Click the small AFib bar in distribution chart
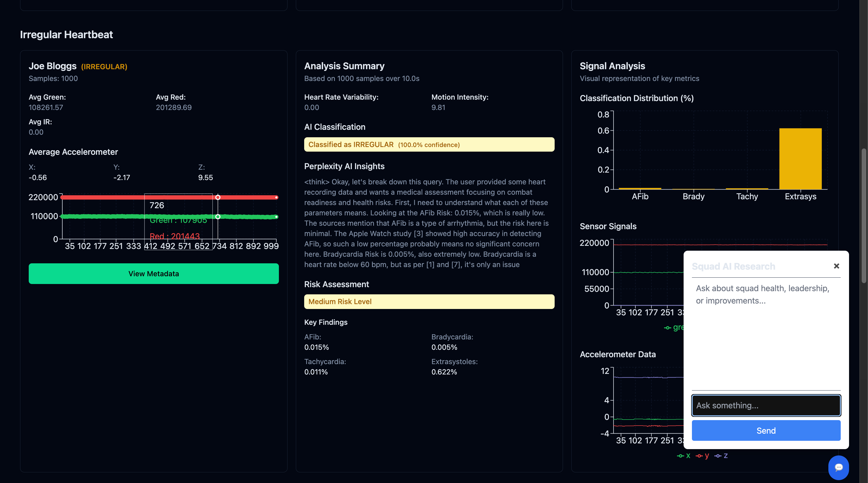868x483 pixels. point(640,188)
